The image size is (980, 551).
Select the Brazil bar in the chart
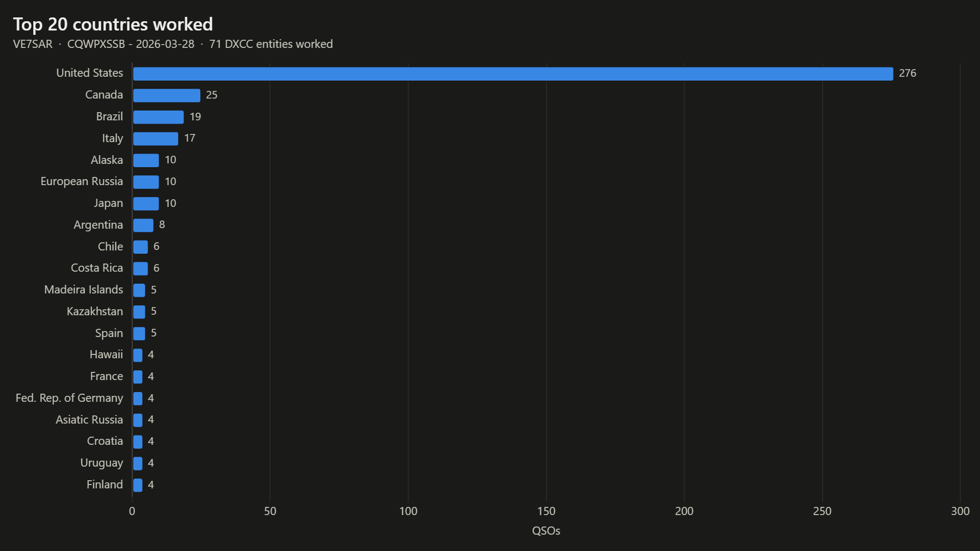[x=158, y=117]
